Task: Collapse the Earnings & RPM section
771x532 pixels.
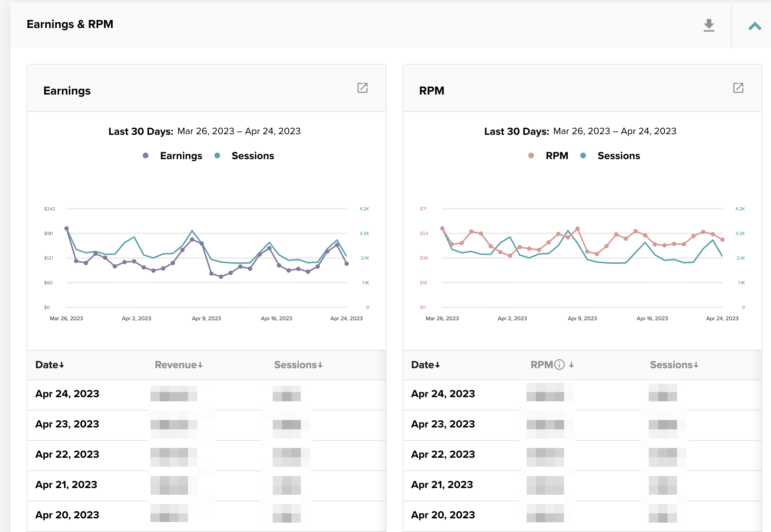Action: [x=754, y=26]
